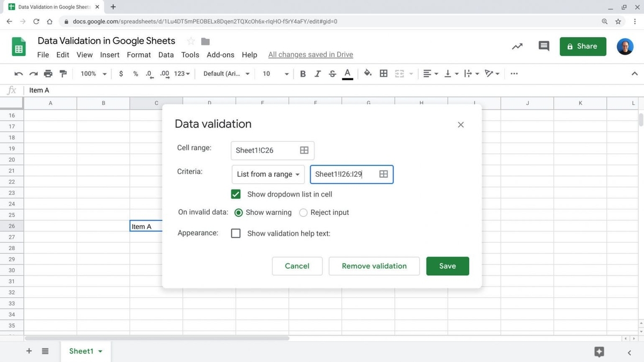Click the Borders icon in the toolbar
Screen dimensions: 644x362
click(383, 74)
